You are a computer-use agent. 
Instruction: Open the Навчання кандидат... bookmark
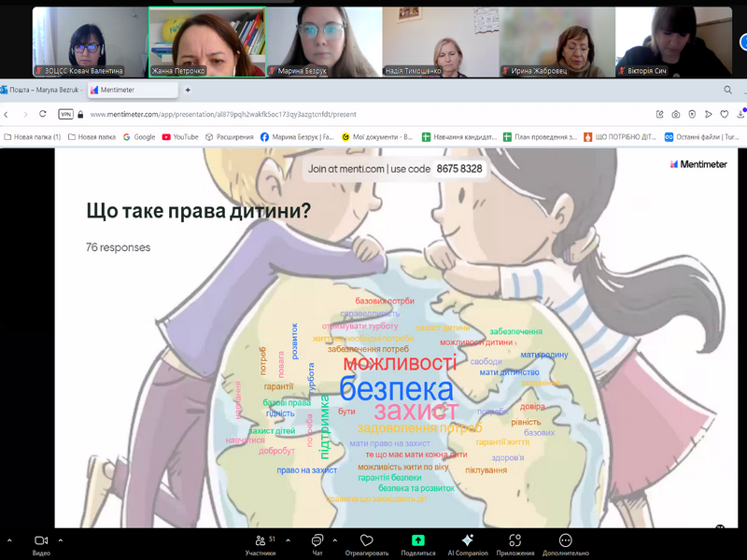459,137
